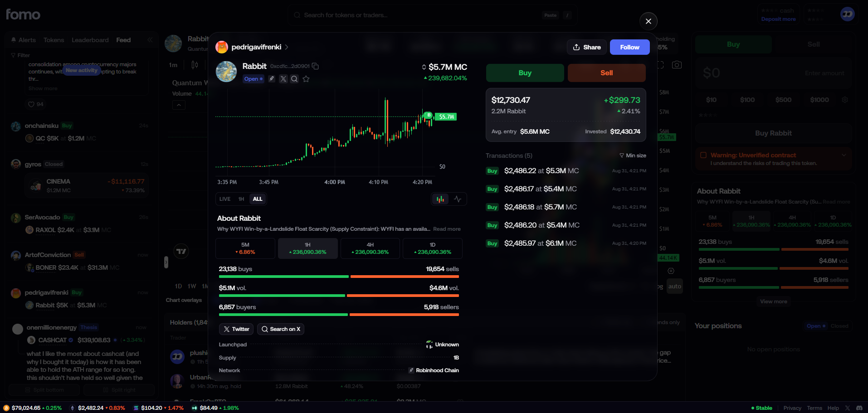The width and height of the screenshot is (868, 413).
Task: Select the ALL chart range
Action: pos(258,199)
